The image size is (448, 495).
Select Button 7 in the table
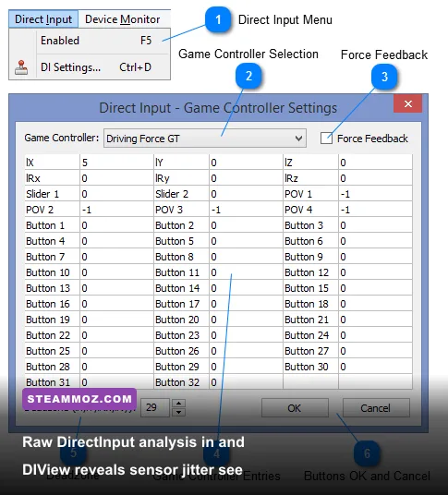[x=52, y=257]
